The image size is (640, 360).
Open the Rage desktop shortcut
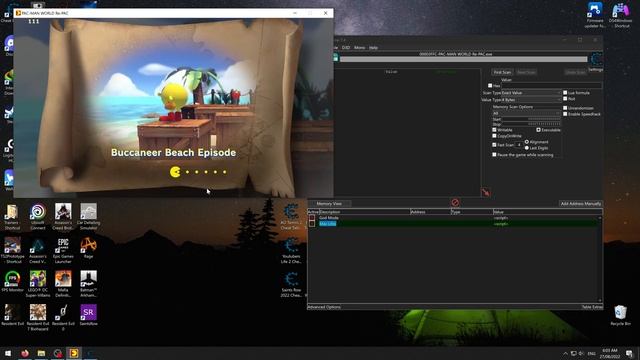coord(89,248)
